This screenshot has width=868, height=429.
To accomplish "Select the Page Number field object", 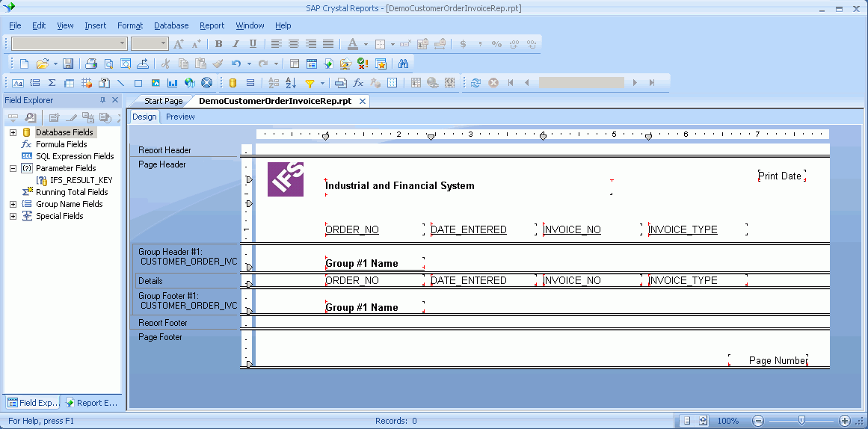I will click(x=768, y=360).
